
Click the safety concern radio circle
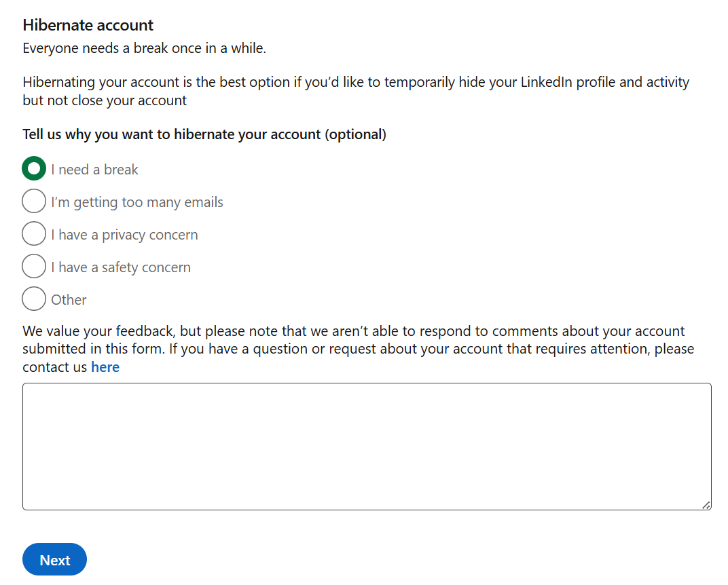tap(33, 266)
